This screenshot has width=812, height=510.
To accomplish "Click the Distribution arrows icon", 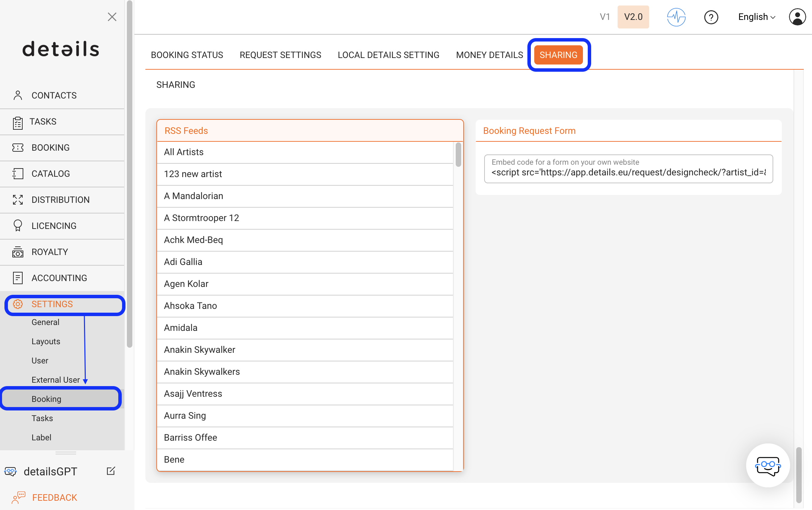I will pos(18,200).
